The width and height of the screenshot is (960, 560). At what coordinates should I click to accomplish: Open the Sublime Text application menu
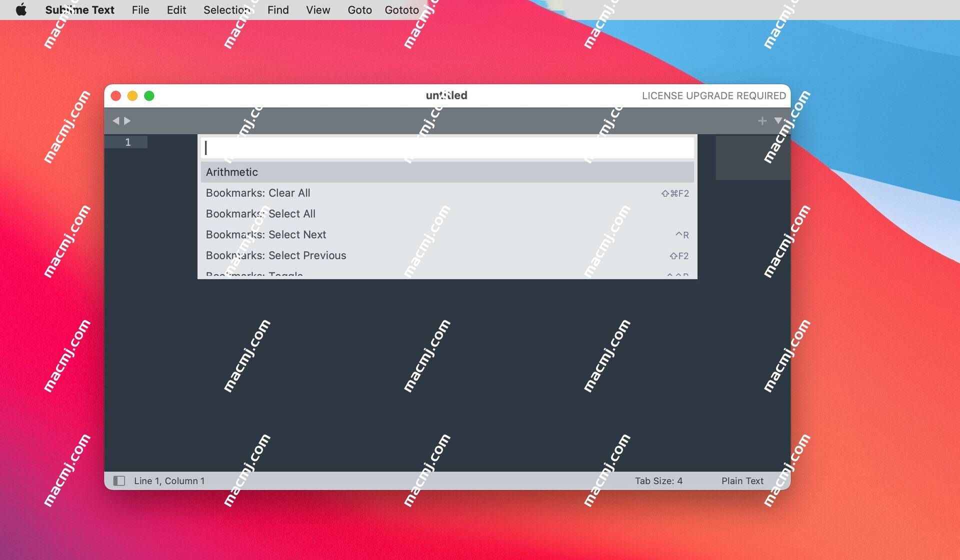pyautogui.click(x=80, y=9)
